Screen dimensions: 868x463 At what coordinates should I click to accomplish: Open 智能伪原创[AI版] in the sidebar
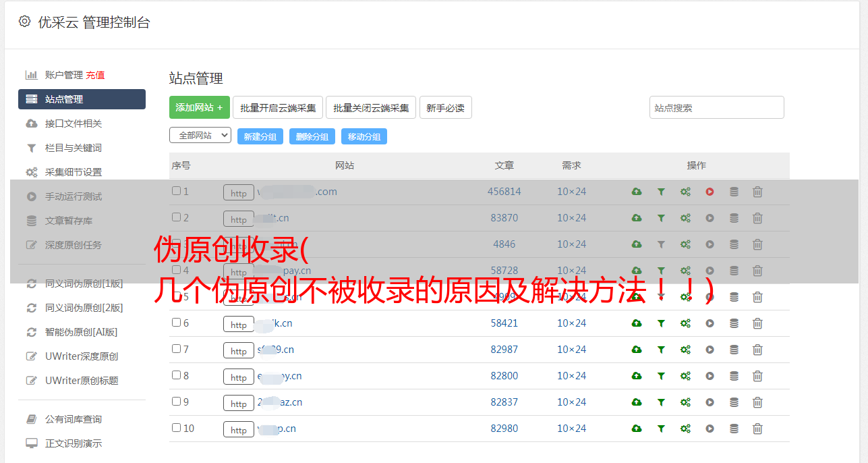82,332
